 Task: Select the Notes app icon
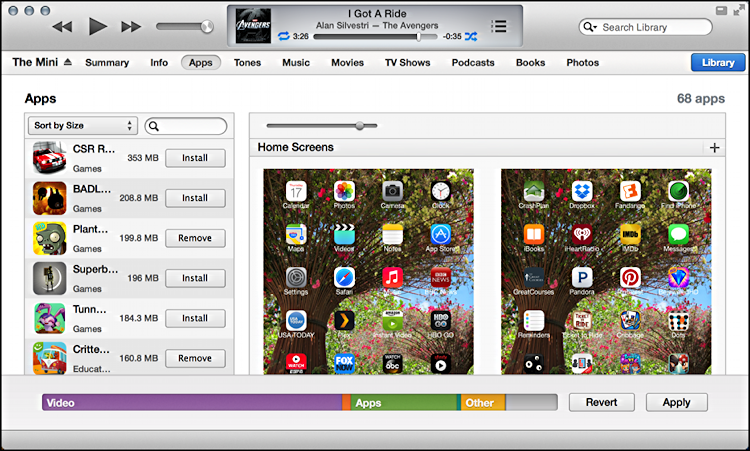coord(392,234)
